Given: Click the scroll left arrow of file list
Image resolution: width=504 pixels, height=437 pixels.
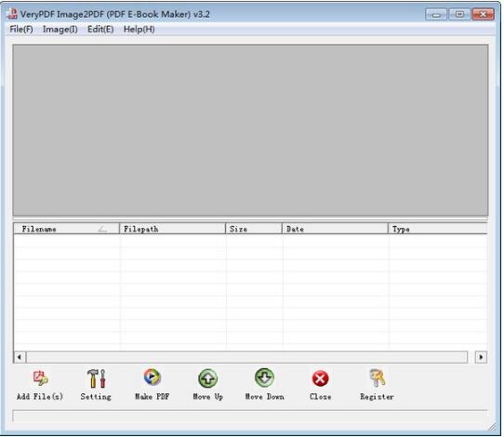Looking at the screenshot, I should pyautogui.click(x=20, y=357).
